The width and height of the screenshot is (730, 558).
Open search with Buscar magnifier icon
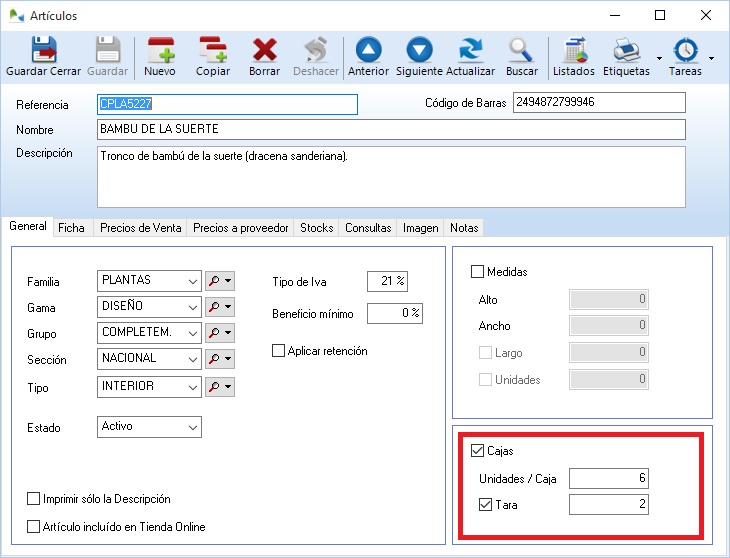pos(521,51)
